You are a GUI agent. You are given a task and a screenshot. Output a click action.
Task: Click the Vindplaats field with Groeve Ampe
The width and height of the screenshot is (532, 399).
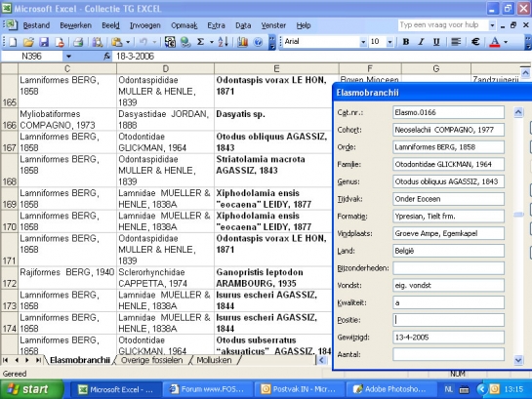click(448, 233)
